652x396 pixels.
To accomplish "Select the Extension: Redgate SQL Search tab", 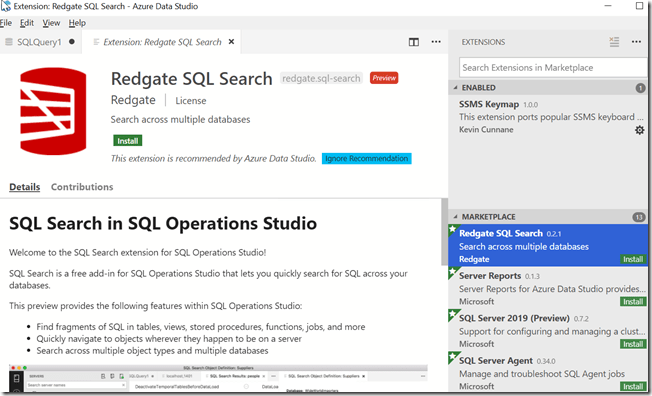I will point(162,42).
